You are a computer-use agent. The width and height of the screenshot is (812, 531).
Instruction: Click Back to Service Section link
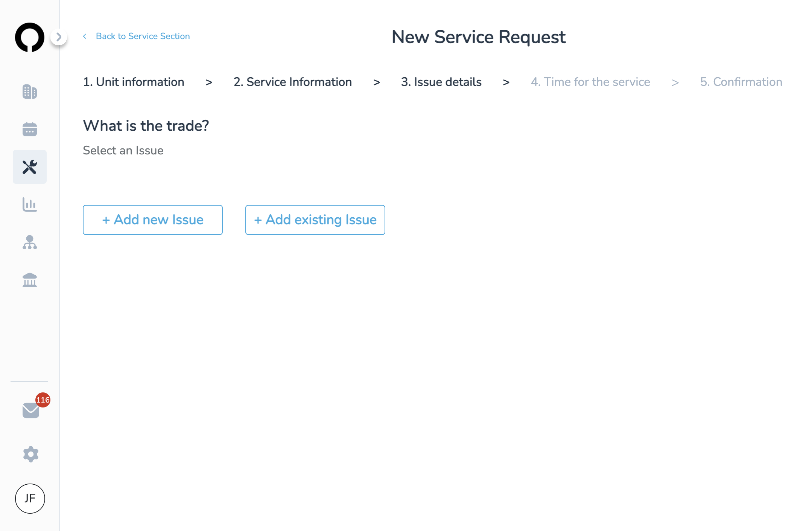click(143, 36)
